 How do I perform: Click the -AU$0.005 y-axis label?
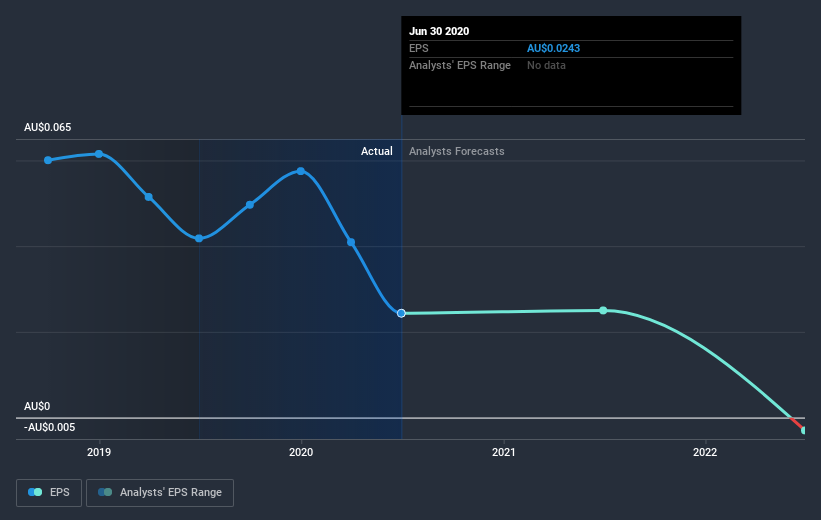tap(50, 427)
